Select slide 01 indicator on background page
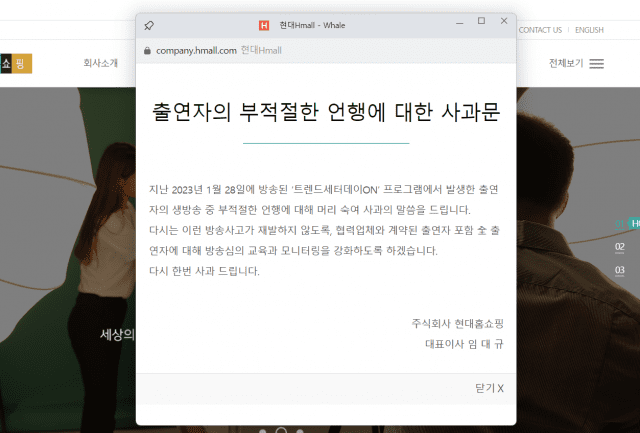Viewport: 640px width, 433px height. [x=620, y=224]
